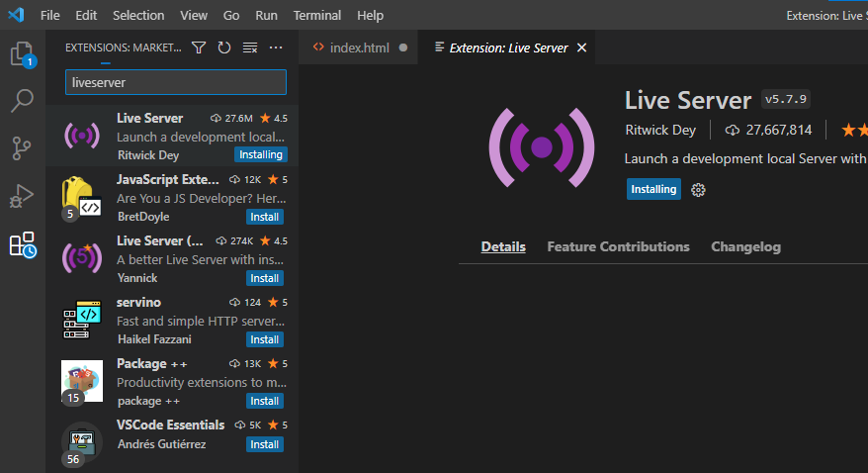Open the Terminal menu
This screenshot has height=473, width=868.
[x=317, y=16]
